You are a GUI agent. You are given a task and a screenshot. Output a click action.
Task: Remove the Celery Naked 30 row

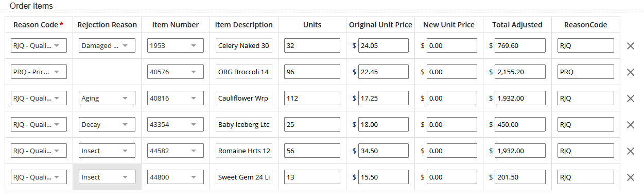(x=630, y=46)
